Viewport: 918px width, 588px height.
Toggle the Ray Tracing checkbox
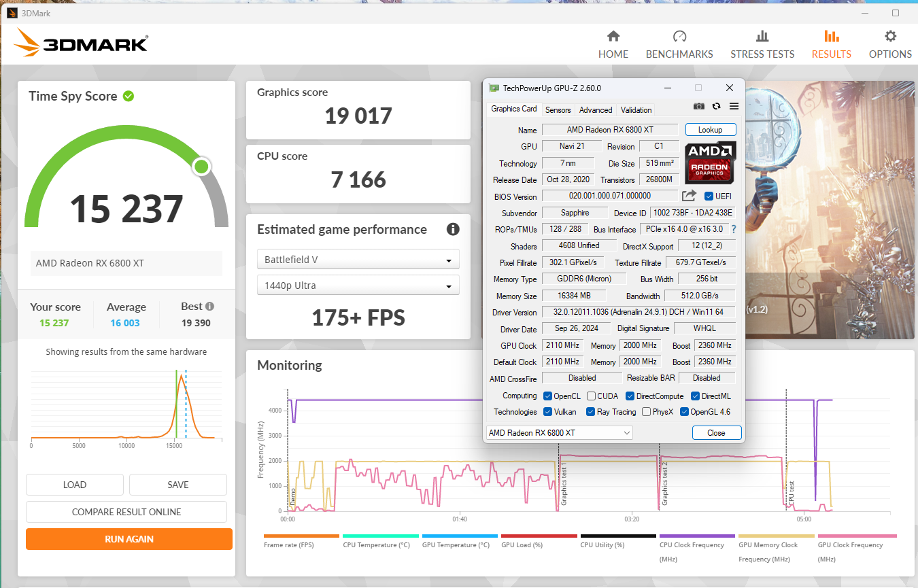tap(590, 412)
